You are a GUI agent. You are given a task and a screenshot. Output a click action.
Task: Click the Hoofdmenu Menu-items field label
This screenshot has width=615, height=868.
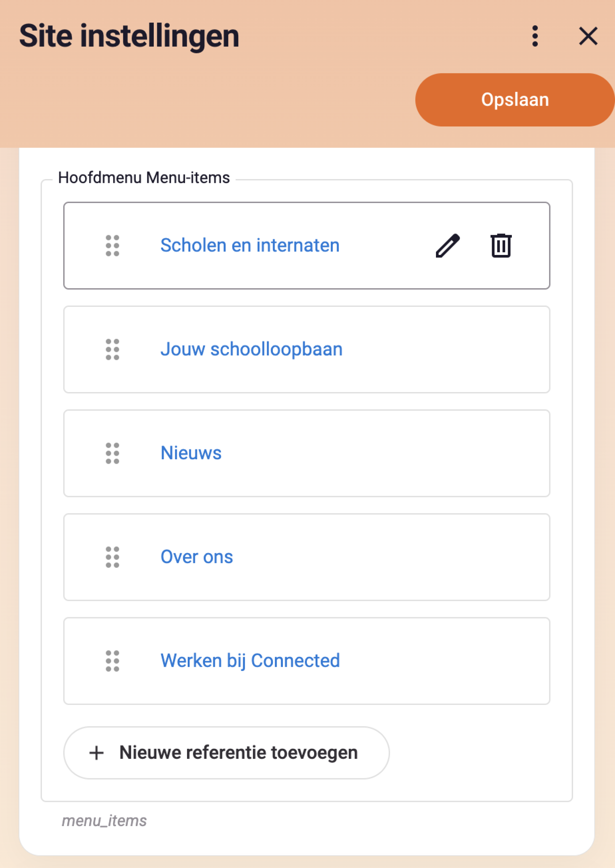(x=144, y=178)
